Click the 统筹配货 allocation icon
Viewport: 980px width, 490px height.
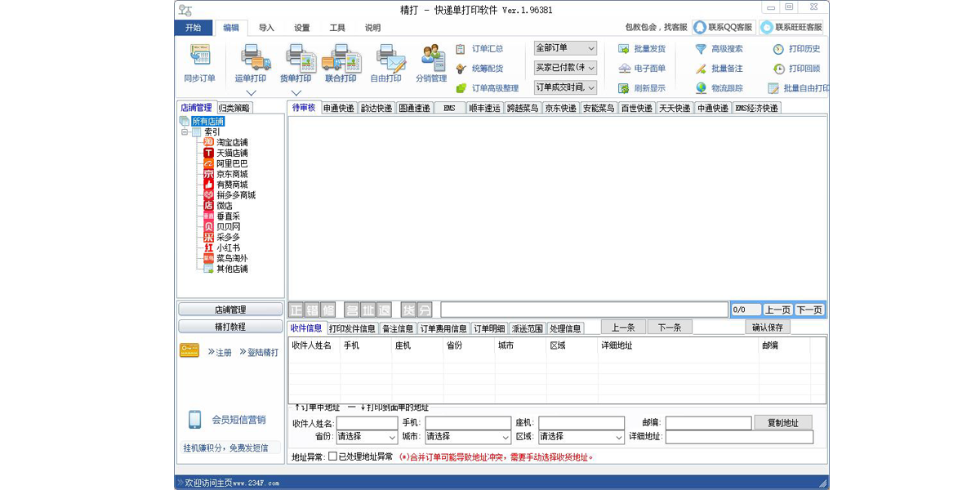click(461, 69)
